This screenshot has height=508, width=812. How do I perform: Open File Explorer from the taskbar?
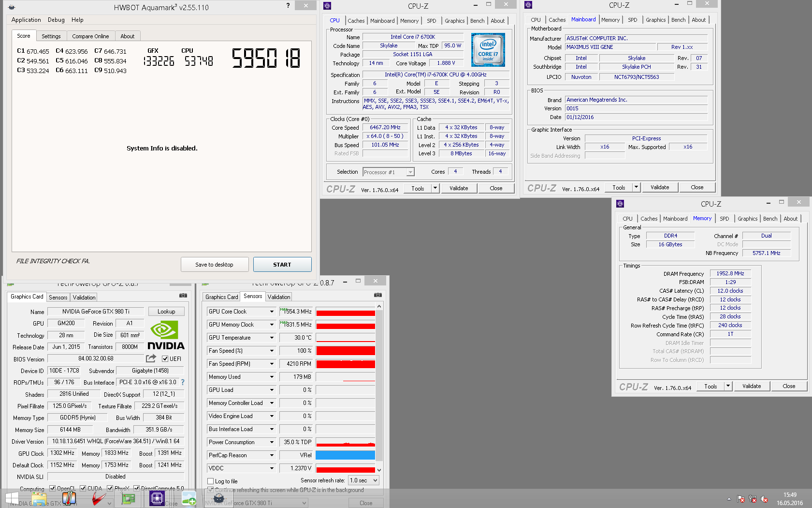[39, 498]
